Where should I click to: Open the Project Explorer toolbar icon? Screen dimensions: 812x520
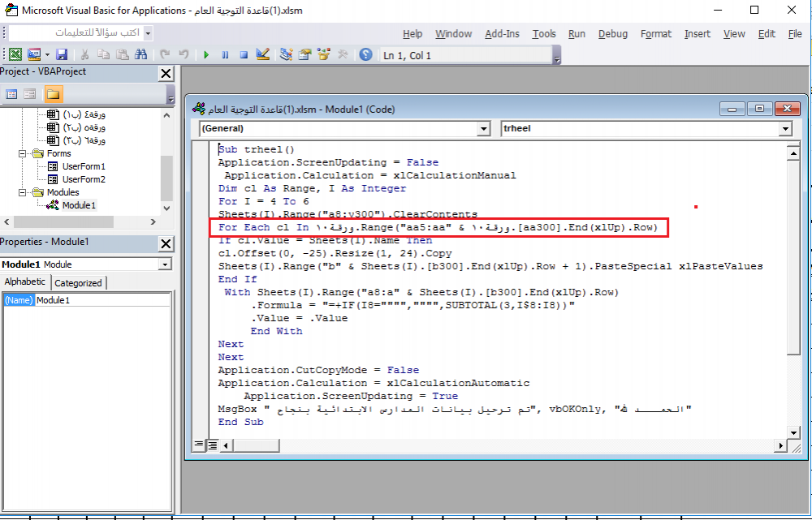click(287, 54)
